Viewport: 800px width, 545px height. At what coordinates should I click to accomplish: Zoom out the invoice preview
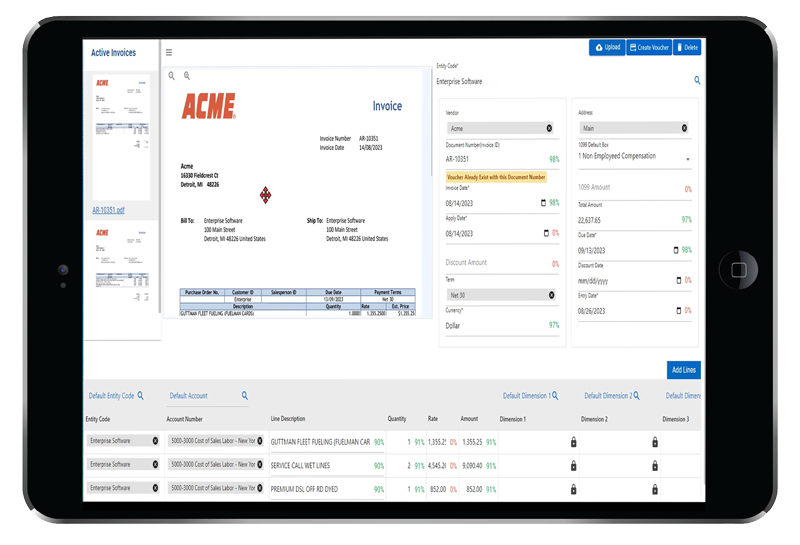(171, 76)
